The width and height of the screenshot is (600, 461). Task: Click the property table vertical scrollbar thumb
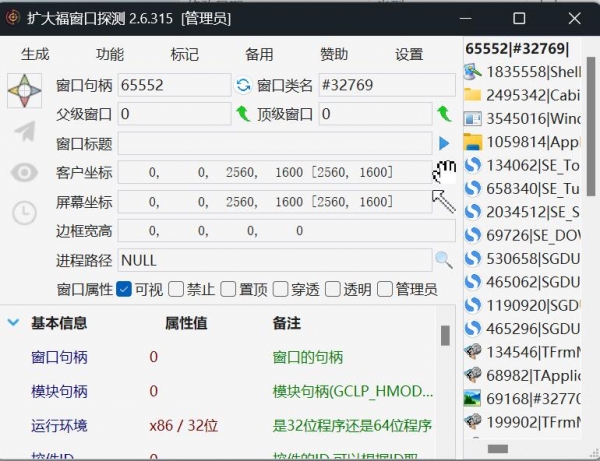coord(445,336)
